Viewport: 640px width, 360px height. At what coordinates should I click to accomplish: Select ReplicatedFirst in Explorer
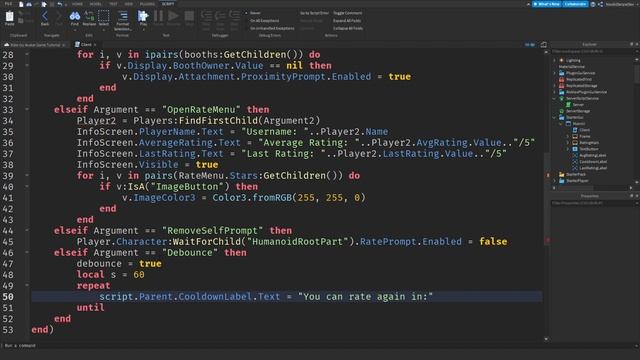[x=578, y=79]
